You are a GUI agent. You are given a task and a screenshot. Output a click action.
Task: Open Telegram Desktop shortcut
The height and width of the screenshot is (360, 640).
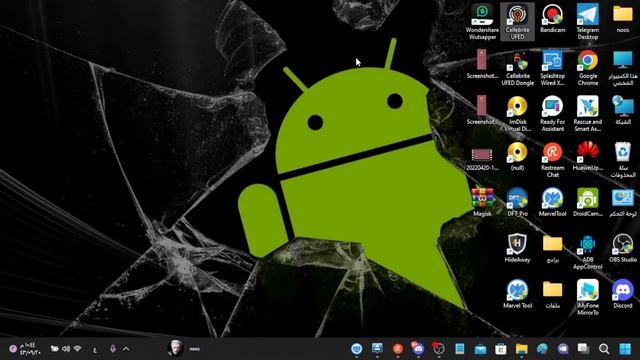[587, 22]
